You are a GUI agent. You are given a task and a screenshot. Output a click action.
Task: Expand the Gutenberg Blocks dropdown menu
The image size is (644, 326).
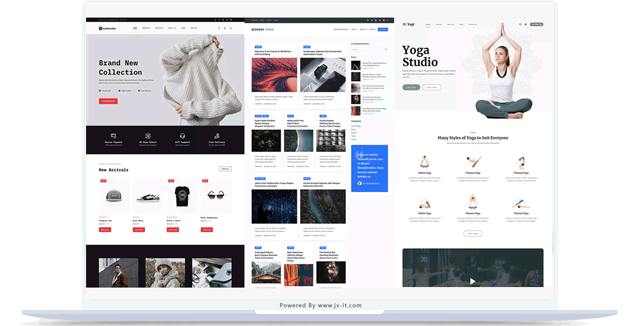341,29
